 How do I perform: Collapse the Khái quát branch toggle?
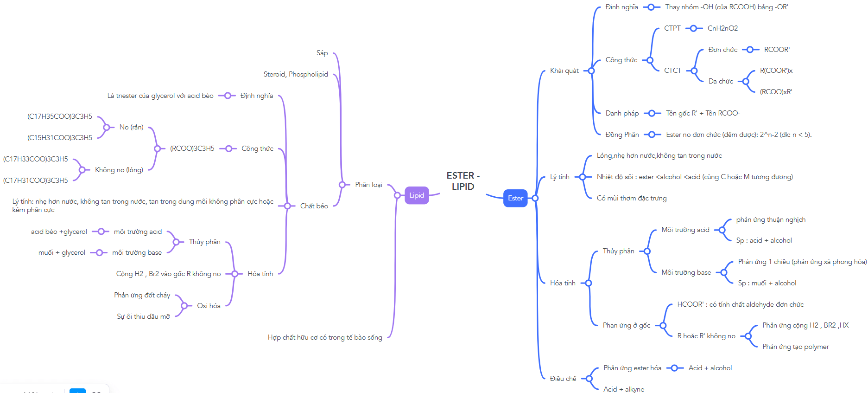coord(591,71)
